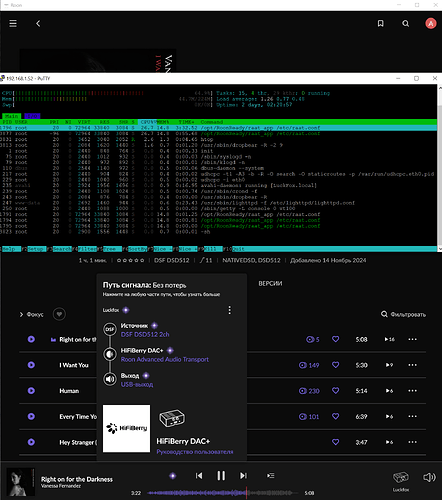Play the track 'I Want You'

31,365
